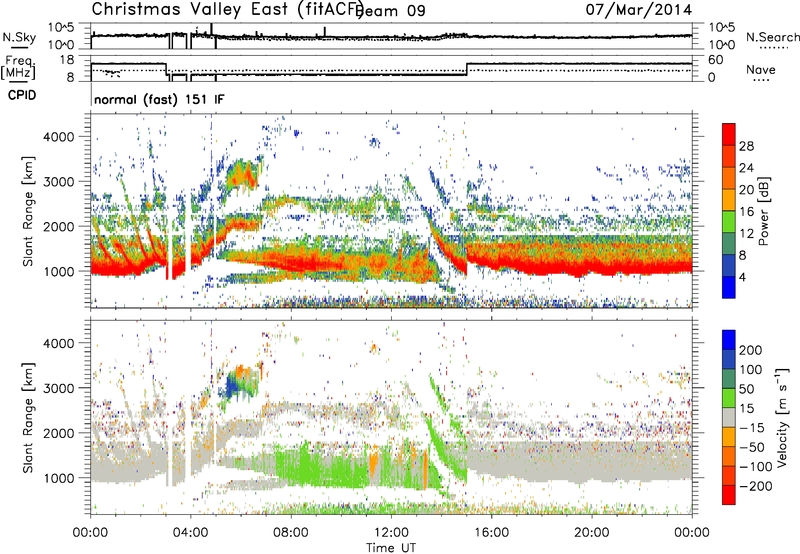800x554 pixels.
Task: Click the '60' Nave axis tick
Action: (715, 60)
